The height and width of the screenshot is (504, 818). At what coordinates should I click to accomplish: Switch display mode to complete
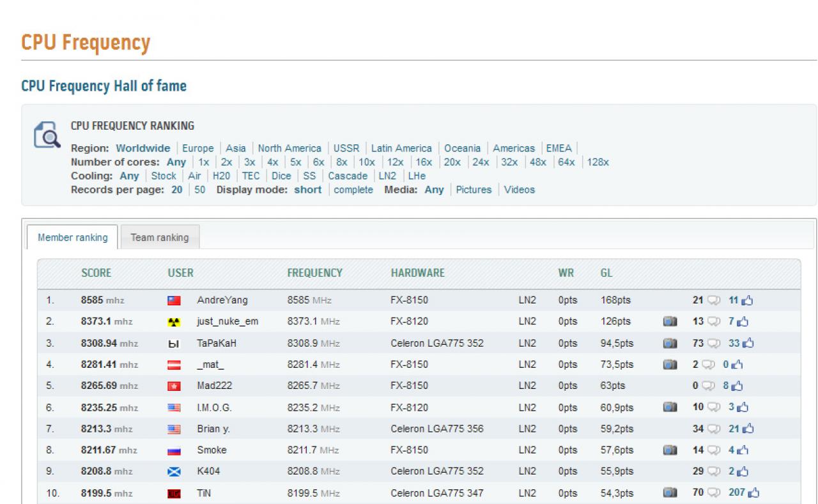pos(353,190)
